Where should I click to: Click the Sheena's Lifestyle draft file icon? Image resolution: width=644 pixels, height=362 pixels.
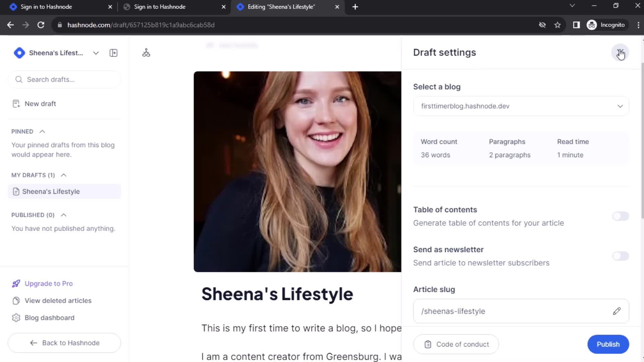pyautogui.click(x=16, y=191)
